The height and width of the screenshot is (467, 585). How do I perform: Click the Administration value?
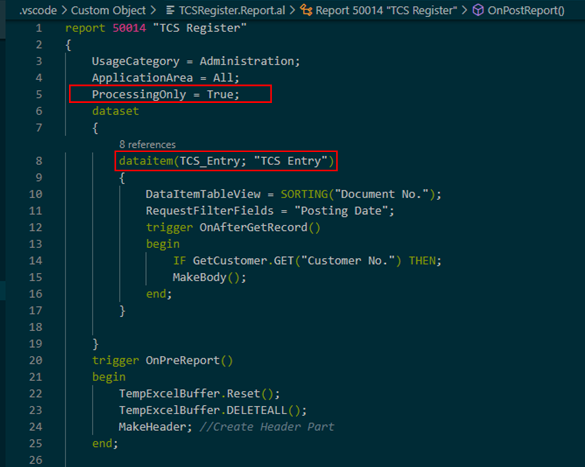click(x=247, y=61)
